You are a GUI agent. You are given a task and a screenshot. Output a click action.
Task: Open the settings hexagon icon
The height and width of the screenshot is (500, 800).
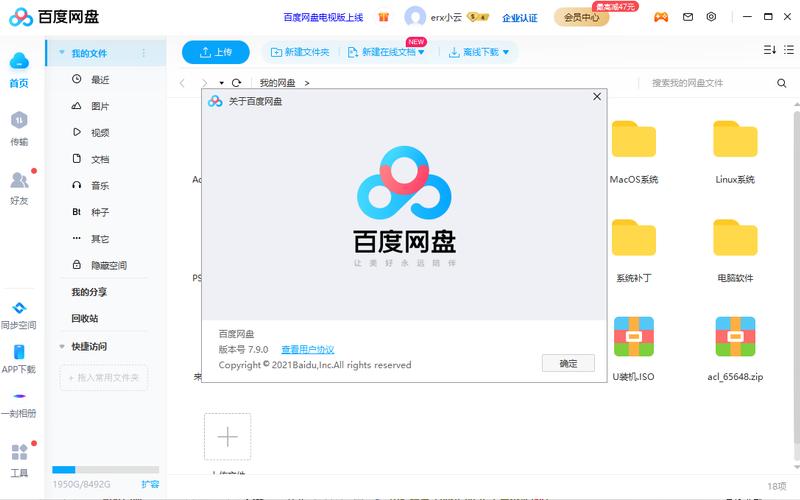(x=711, y=17)
